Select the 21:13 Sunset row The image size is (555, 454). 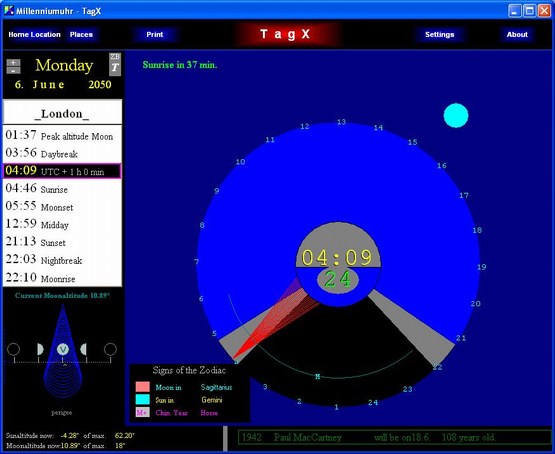(x=62, y=241)
